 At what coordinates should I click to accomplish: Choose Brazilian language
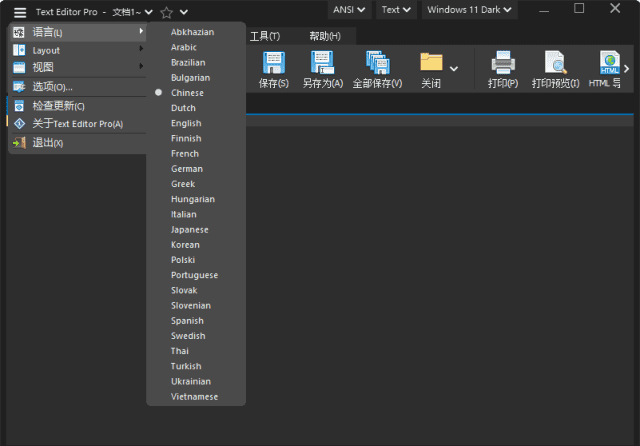pos(196,62)
